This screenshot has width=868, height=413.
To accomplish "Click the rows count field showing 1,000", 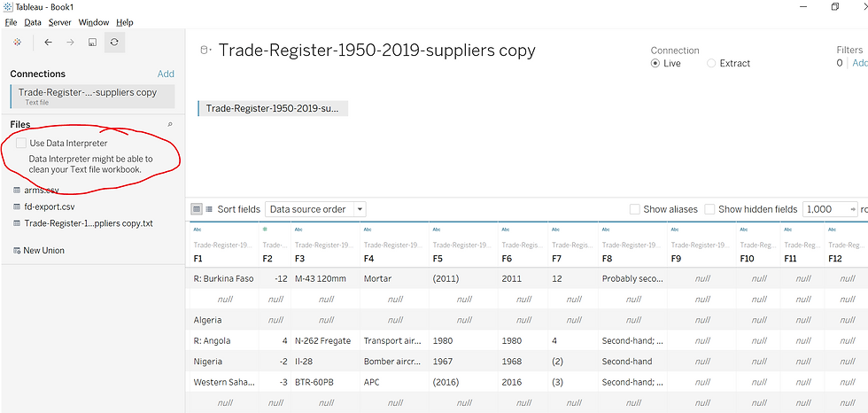I will [x=830, y=209].
